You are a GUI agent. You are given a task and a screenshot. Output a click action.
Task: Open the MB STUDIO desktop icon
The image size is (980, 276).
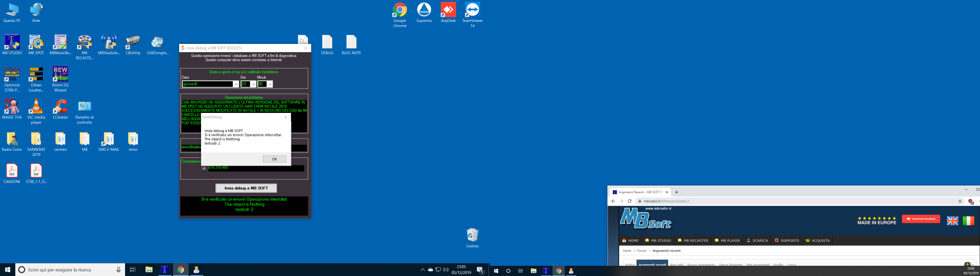[x=12, y=43]
